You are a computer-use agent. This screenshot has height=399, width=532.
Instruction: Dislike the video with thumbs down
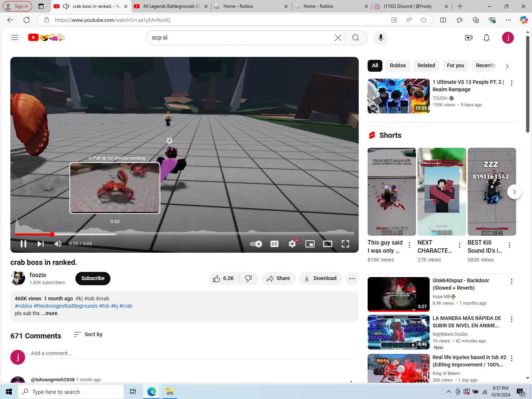[x=249, y=278]
